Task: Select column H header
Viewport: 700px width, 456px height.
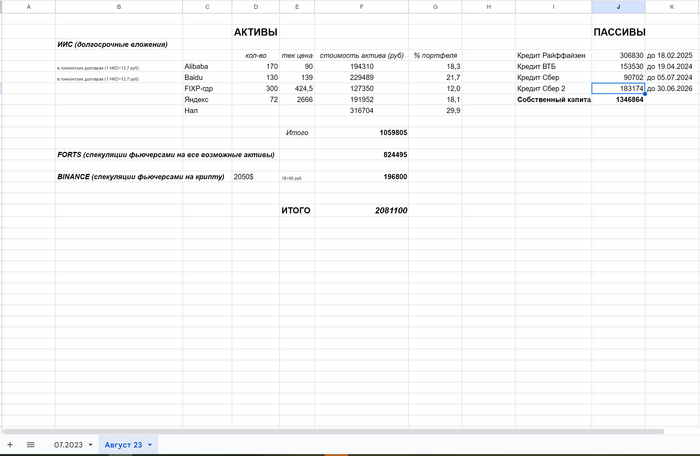Action: click(x=489, y=7)
